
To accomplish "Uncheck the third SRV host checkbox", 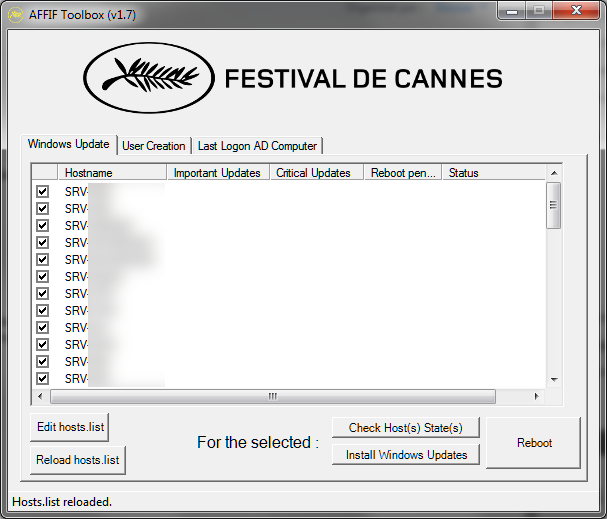I will click(x=43, y=226).
